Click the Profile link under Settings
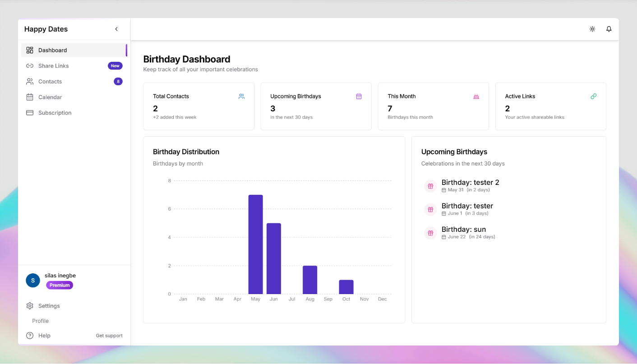This screenshot has width=637, height=364. coord(40,321)
